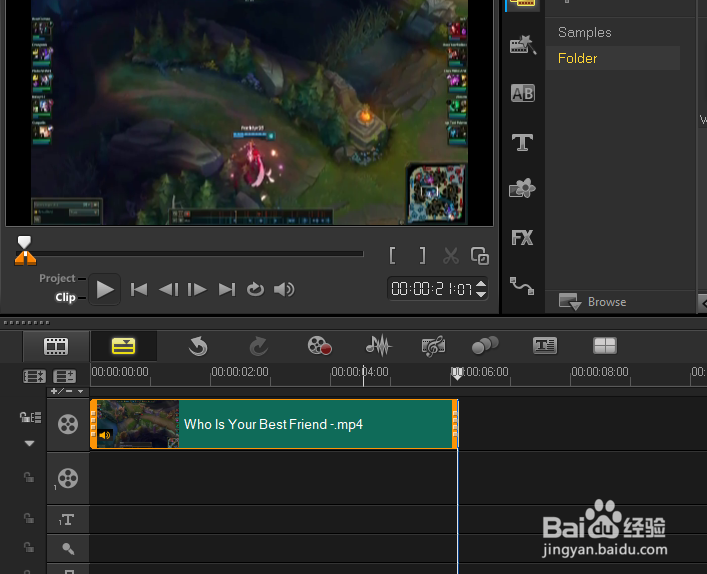This screenshot has height=574, width=707.
Task: Click the Browse button
Action: [x=592, y=302]
